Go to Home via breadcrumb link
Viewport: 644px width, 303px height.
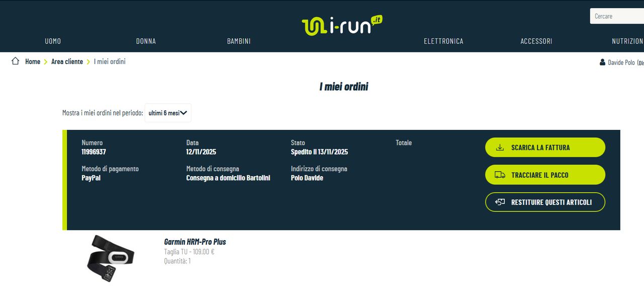point(33,61)
